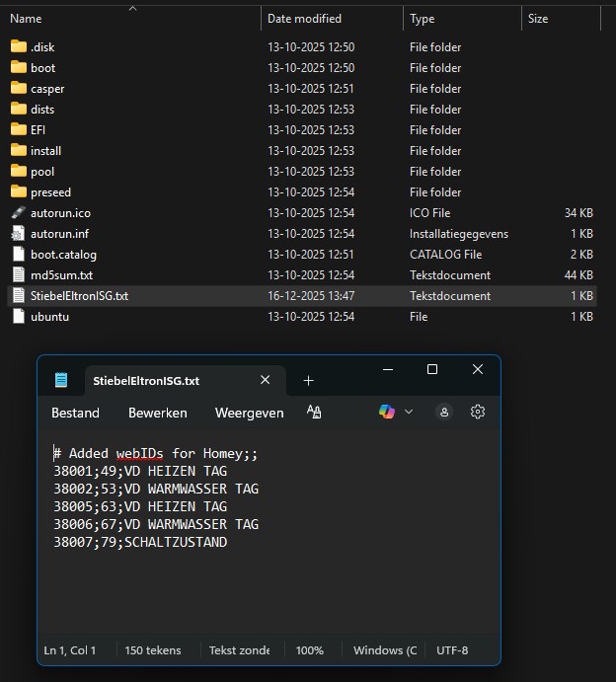The image size is (616, 682).
Task: Collapse sort order via Name column chevron
Action: 132,8
